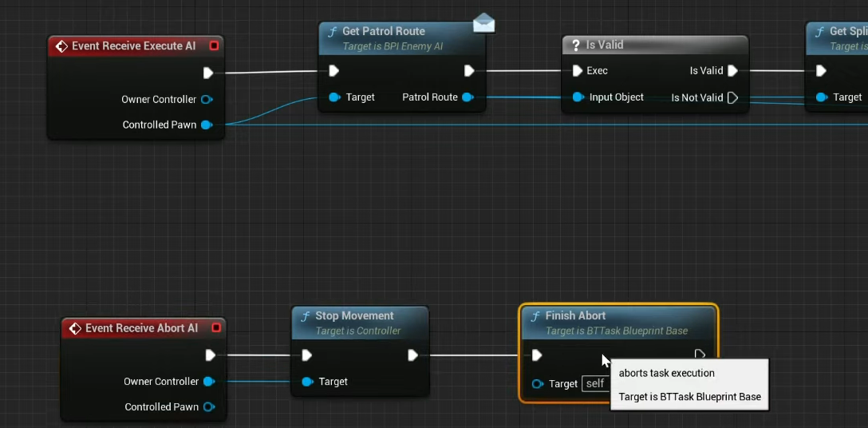Viewport: 868px width, 428px height.
Task: Click the interface message envelope icon
Action: (483, 23)
